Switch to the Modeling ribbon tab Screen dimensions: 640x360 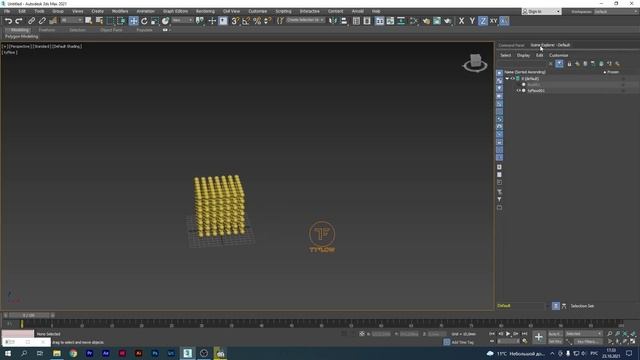(x=20, y=30)
